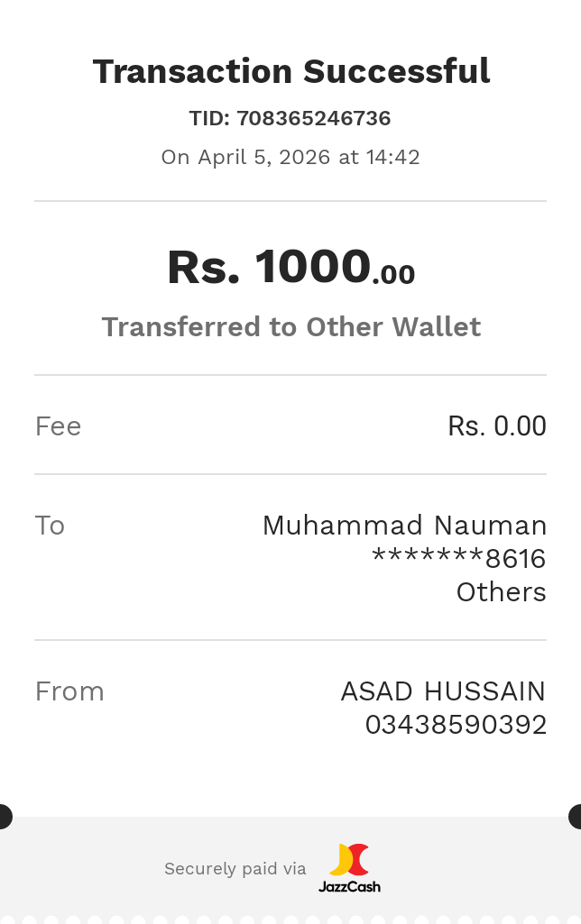The width and height of the screenshot is (581, 924).
Task: Click the Others wallet type text
Action: click(501, 592)
